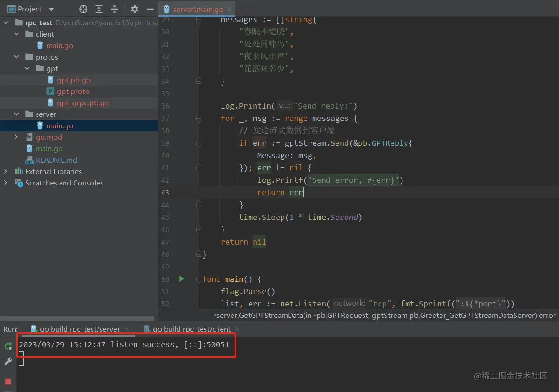Click "Message: msg," on line 40
The height and width of the screenshot is (392, 559).
click(287, 155)
